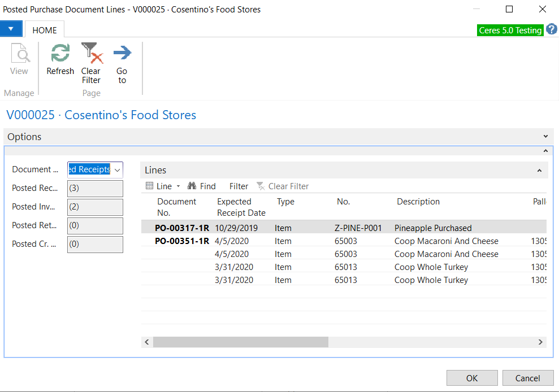
Task: Click the Posted Receipts count field
Action: point(95,188)
